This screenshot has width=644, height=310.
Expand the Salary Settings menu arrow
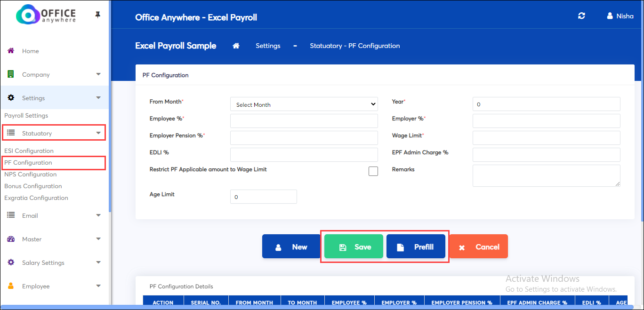click(98, 262)
